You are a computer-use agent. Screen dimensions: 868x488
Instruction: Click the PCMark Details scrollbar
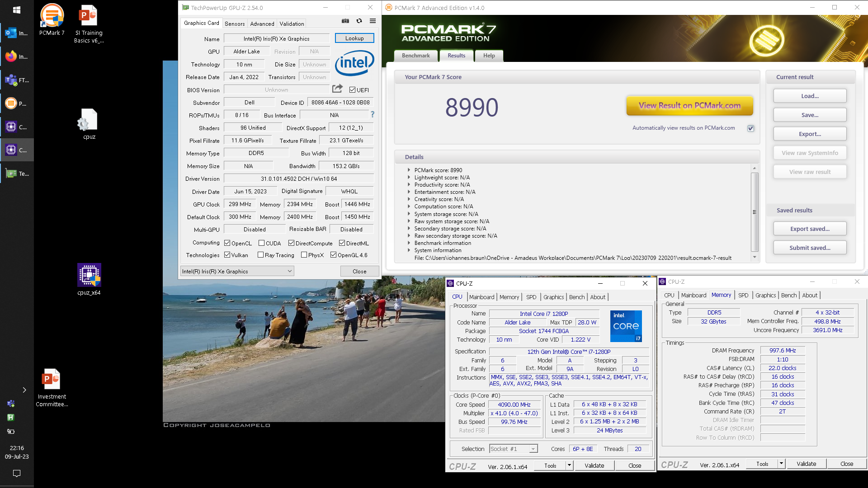755,212
